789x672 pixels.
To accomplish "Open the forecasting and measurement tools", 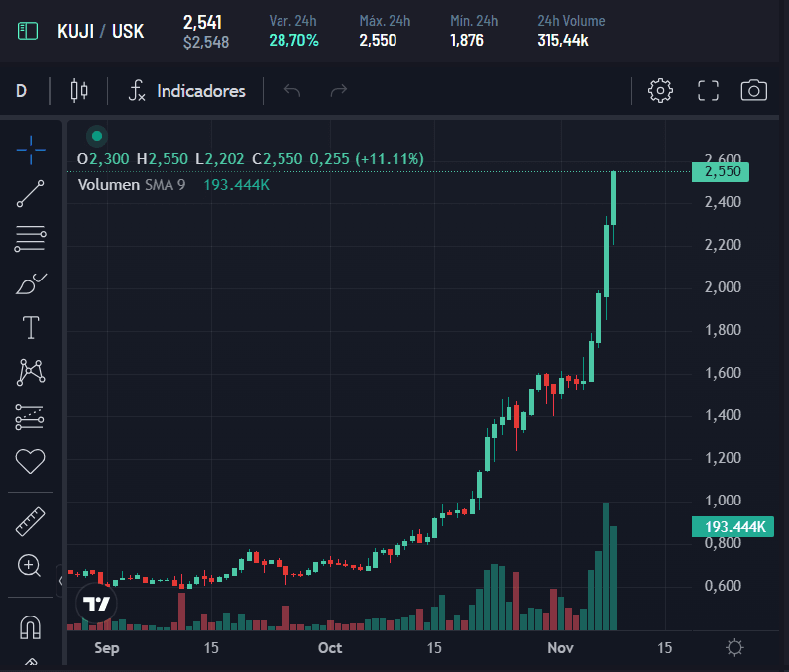I will (x=31, y=416).
